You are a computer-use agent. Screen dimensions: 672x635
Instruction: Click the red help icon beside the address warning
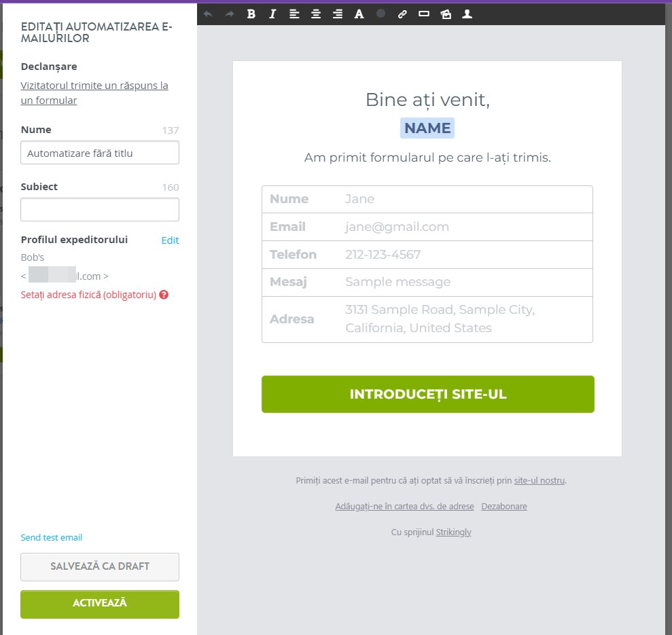click(164, 295)
